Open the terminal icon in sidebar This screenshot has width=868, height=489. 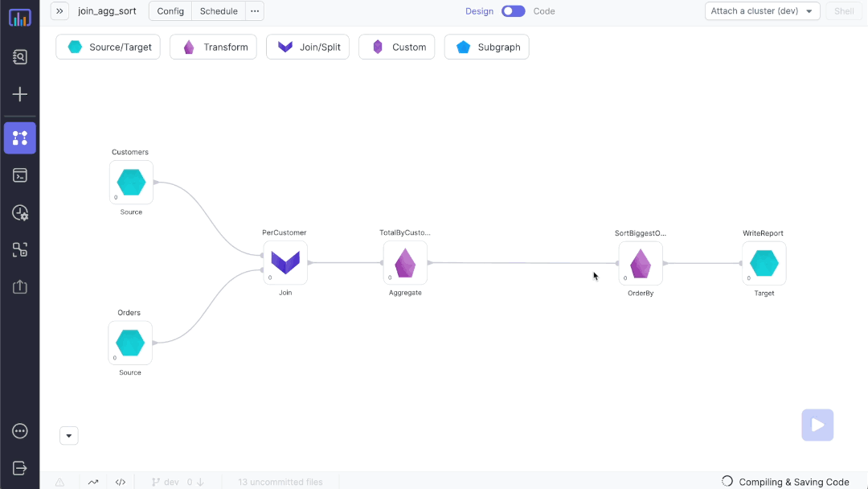pyautogui.click(x=20, y=175)
